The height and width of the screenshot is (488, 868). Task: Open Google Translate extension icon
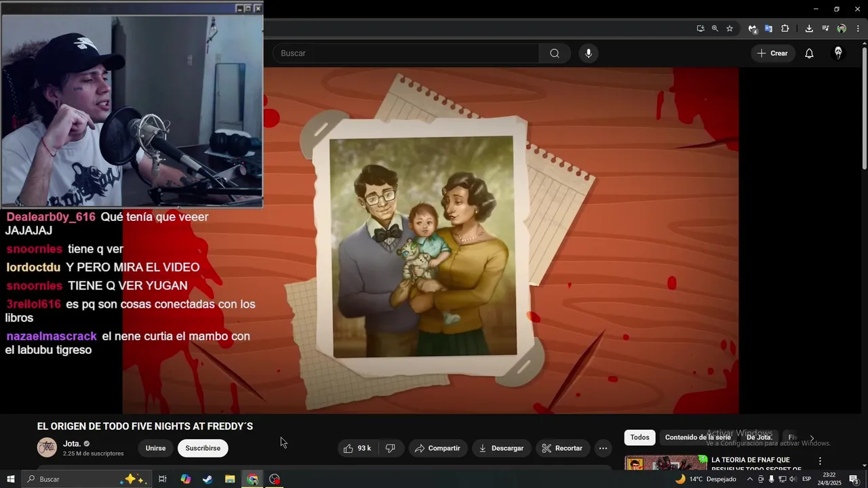[768, 28]
